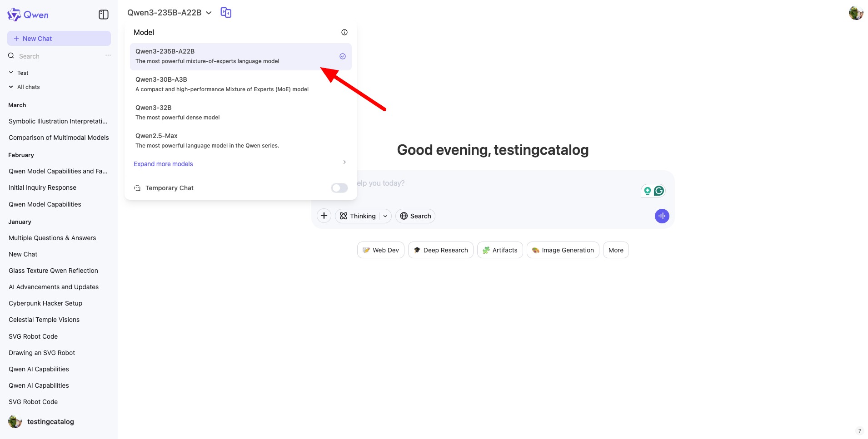The image size is (868, 439).
Task: Open the Cyberpunk Hacker Setup chat
Action: click(45, 303)
